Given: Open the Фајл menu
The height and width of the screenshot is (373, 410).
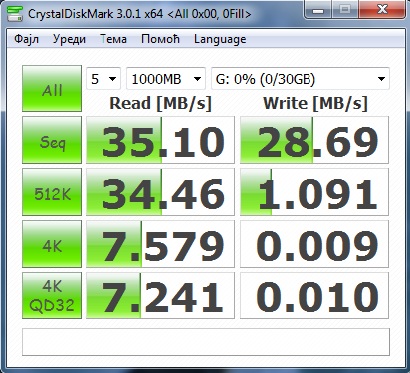Looking at the screenshot, I should tap(26, 39).
